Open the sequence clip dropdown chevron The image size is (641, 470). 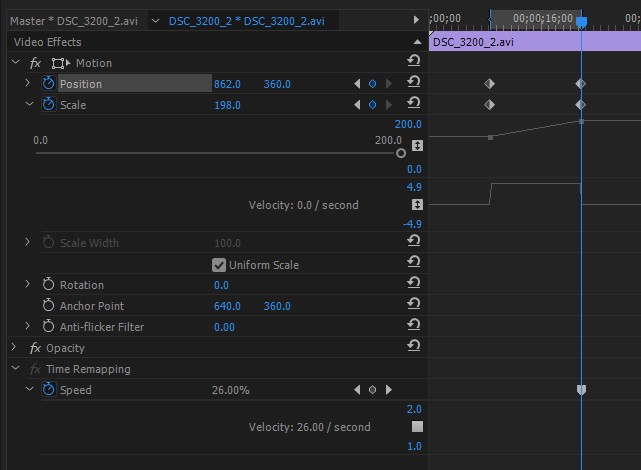155,20
